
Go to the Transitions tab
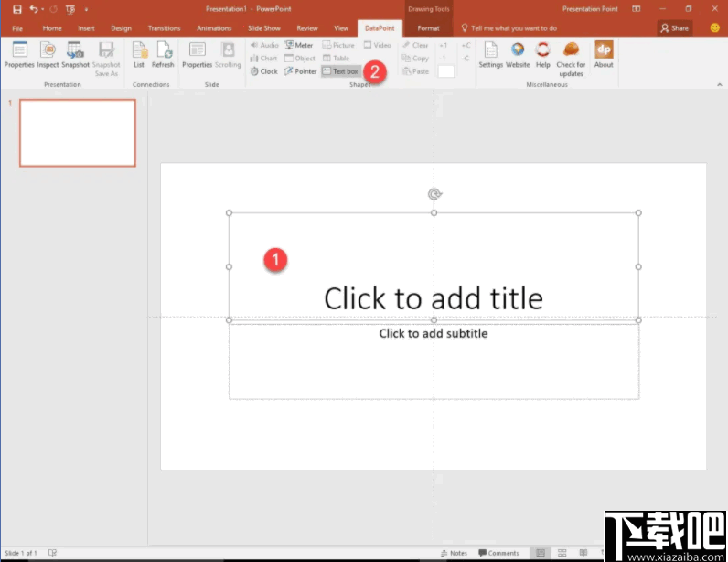coord(164,28)
